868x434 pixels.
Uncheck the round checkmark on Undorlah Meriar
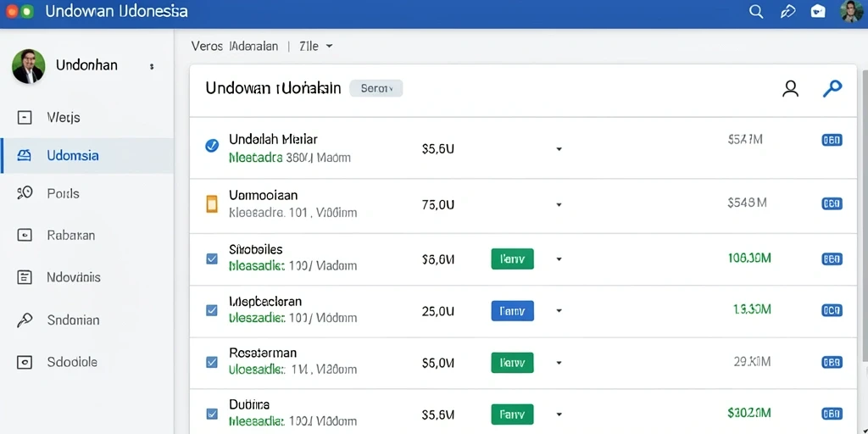(x=211, y=146)
